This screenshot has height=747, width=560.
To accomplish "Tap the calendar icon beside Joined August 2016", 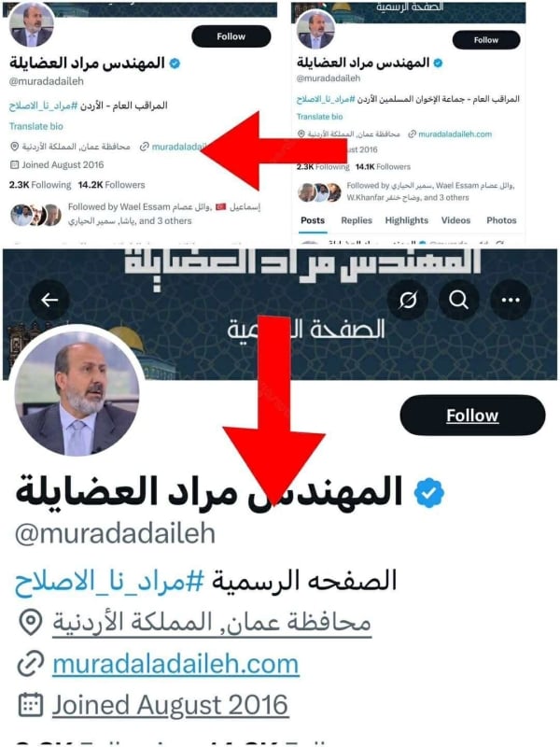I will 31,705.
